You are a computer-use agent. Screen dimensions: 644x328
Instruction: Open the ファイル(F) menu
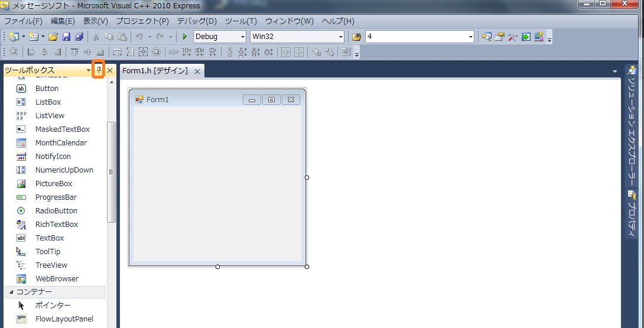(x=24, y=21)
